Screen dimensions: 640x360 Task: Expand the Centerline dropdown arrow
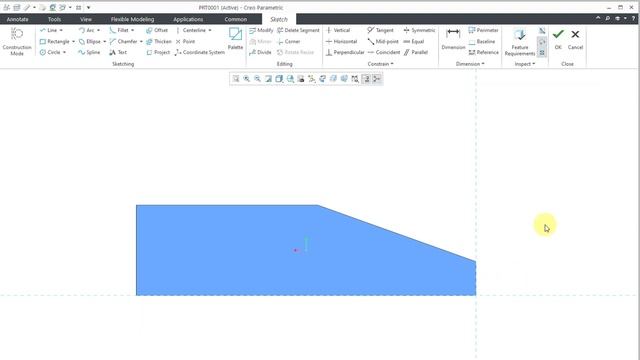[x=210, y=30]
